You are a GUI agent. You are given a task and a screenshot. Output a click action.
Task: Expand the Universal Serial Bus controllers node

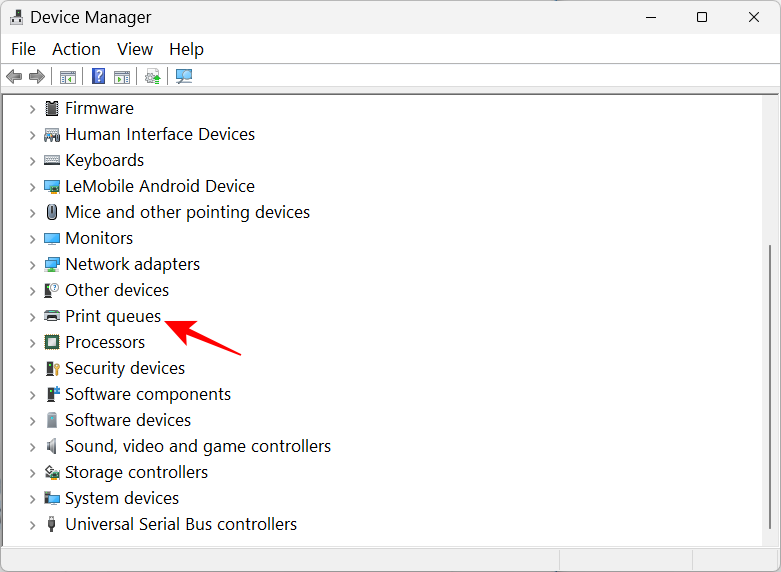(32, 524)
